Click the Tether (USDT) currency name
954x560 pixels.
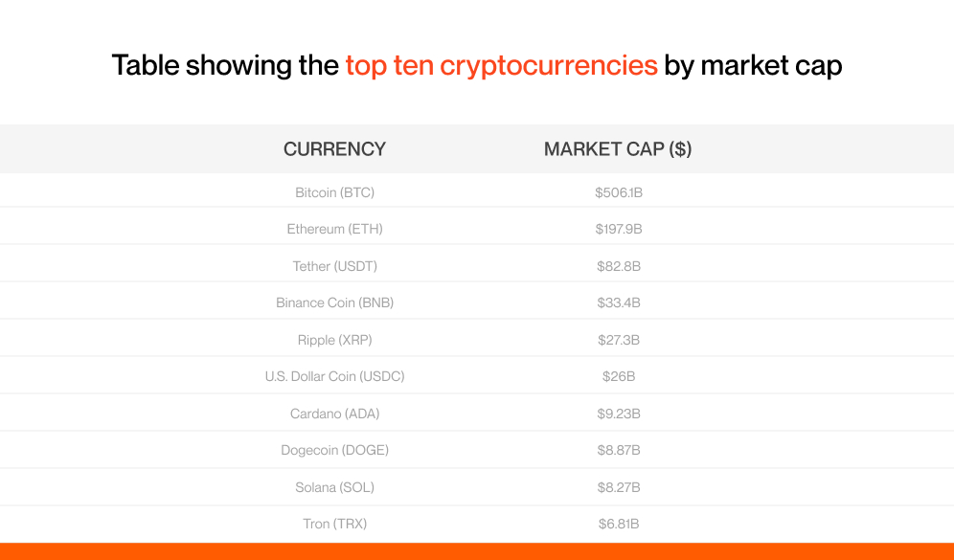point(334,266)
